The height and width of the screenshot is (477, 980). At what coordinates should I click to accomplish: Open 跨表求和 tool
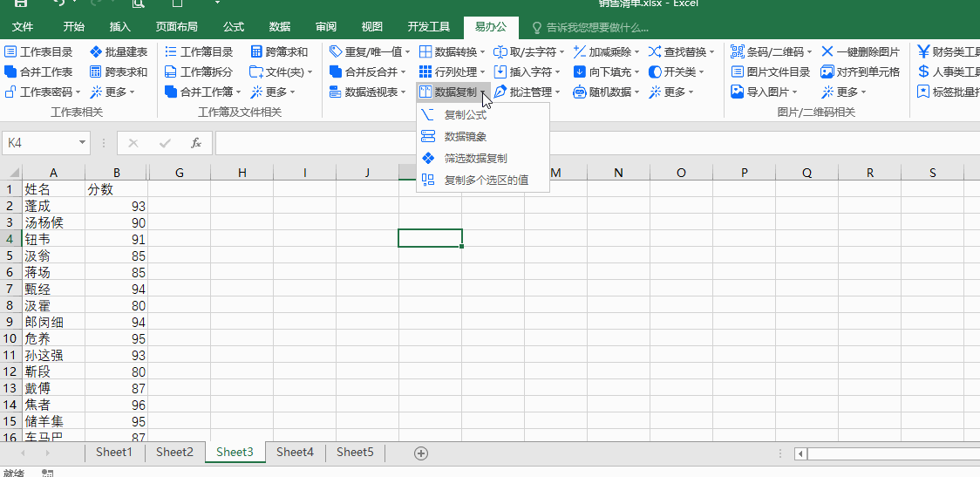coord(119,72)
